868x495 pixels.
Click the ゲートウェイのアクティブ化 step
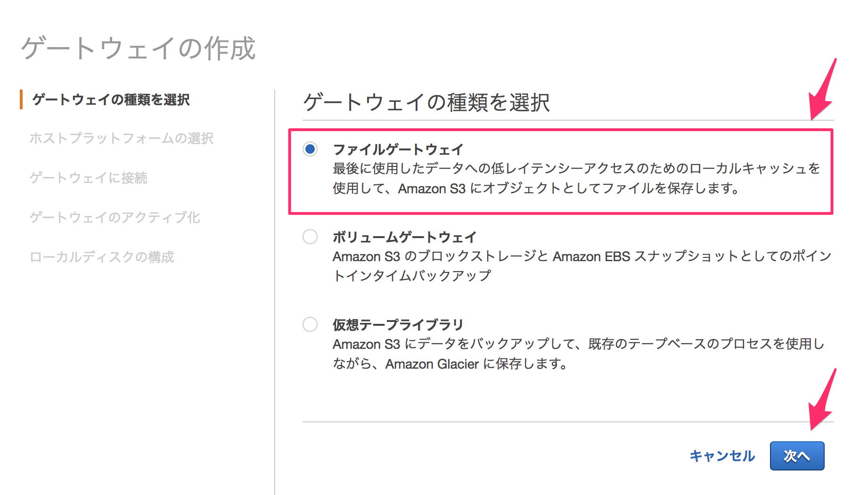click(x=115, y=217)
